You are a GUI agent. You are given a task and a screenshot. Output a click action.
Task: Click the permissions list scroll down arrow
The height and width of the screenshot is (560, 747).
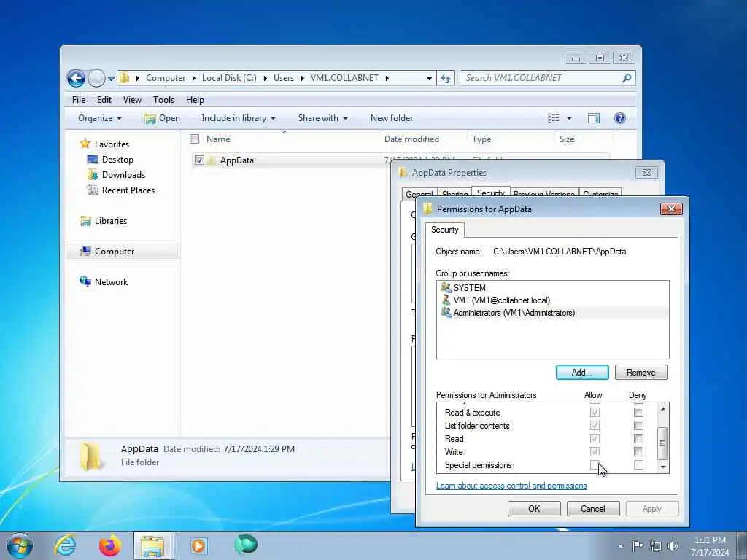(662, 467)
